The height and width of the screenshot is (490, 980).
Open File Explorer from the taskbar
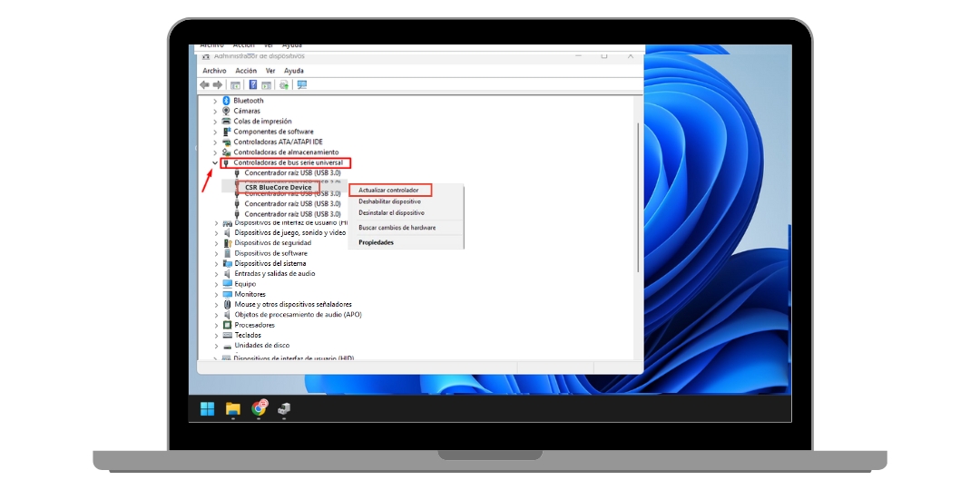pyautogui.click(x=233, y=408)
